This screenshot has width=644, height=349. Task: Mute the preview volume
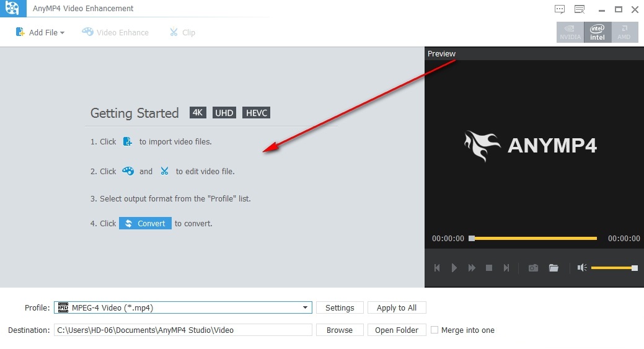pyautogui.click(x=582, y=268)
